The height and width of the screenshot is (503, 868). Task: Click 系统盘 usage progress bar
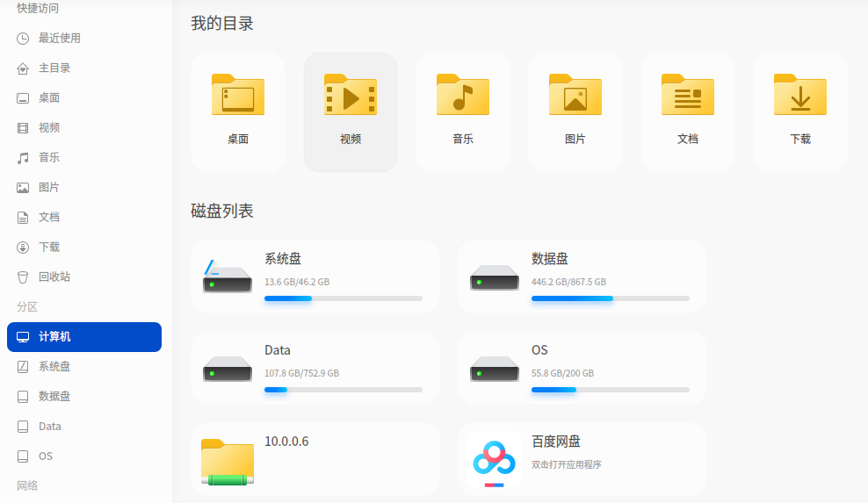click(x=344, y=298)
